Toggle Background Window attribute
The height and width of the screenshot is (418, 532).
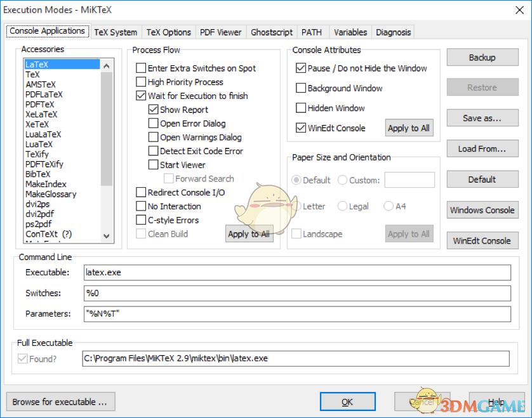coord(300,88)
